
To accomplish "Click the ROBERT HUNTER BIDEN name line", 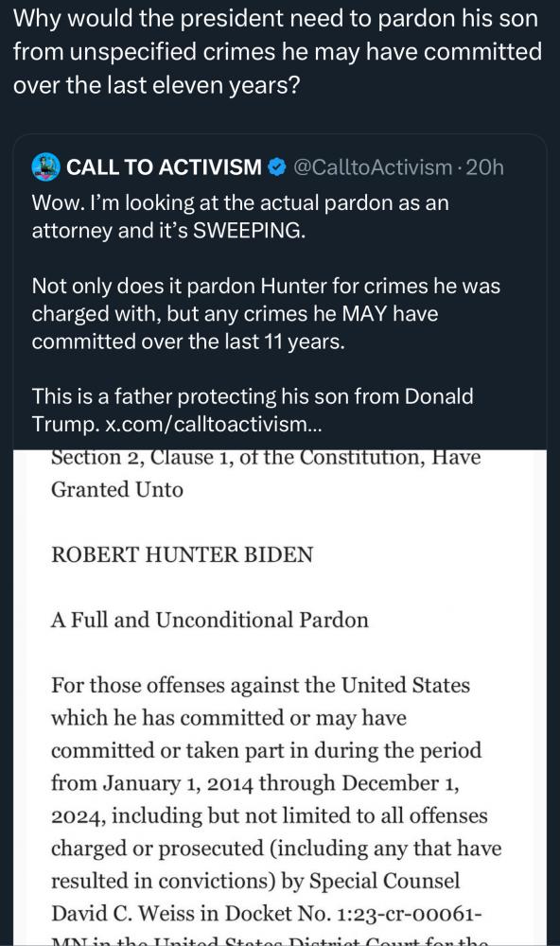I will [x=183, y=554].
